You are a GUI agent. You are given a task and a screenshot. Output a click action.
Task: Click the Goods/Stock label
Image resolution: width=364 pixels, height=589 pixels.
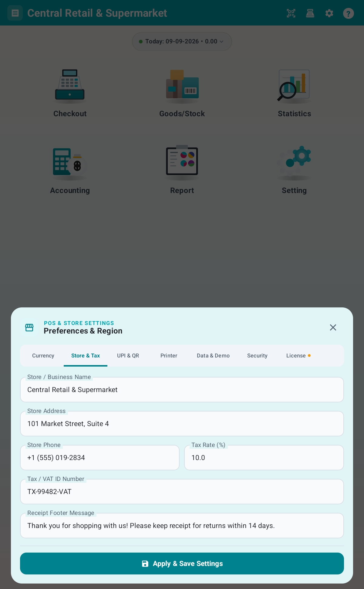(x=182, y=113)
